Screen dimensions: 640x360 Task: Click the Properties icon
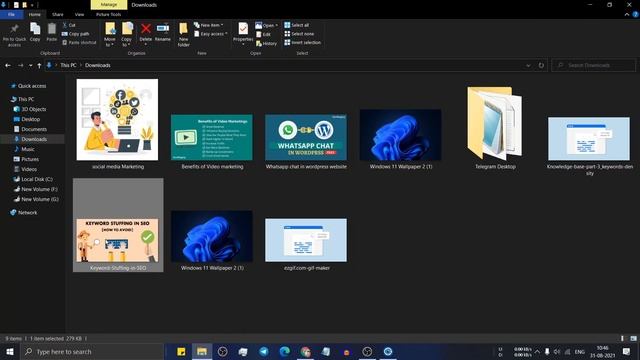243,29
